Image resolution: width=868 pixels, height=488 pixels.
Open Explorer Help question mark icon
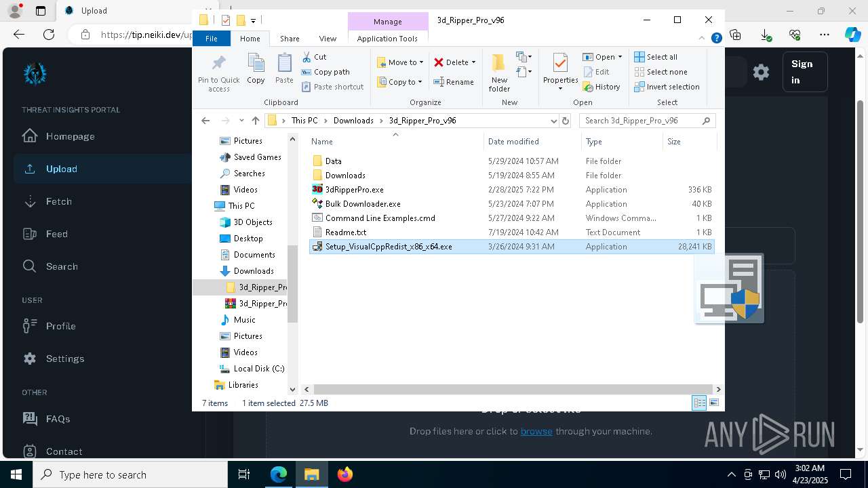pos(716,39)
